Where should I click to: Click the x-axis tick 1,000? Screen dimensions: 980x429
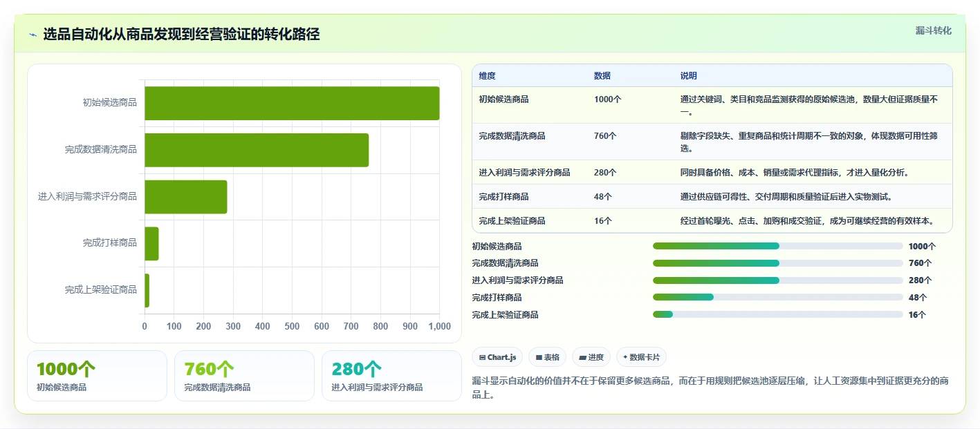tap(439, 326)
